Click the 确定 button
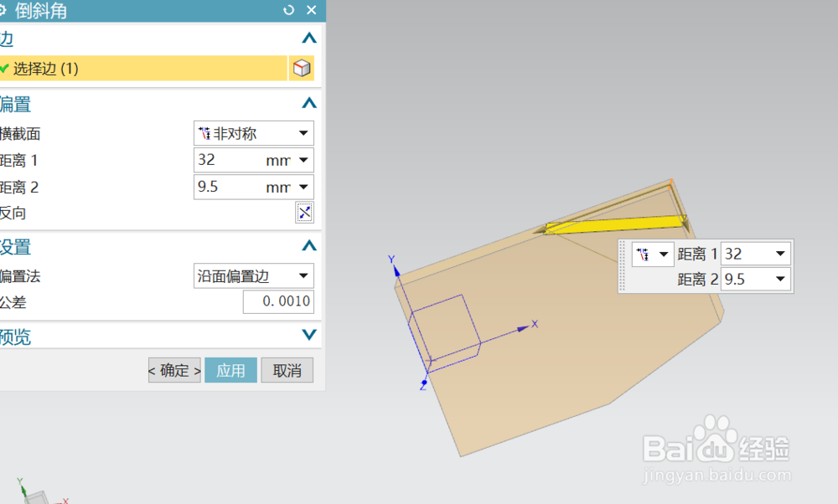The height and width of the screenshot is (504, 838). coord(174,370)
